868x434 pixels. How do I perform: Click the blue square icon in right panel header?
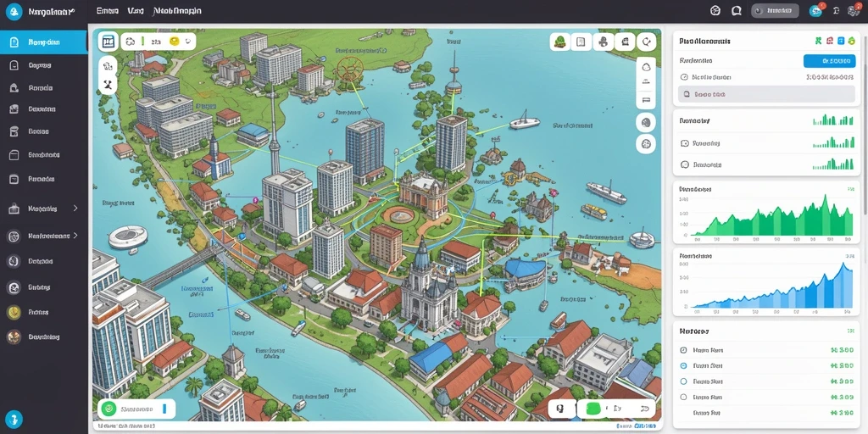840,41
